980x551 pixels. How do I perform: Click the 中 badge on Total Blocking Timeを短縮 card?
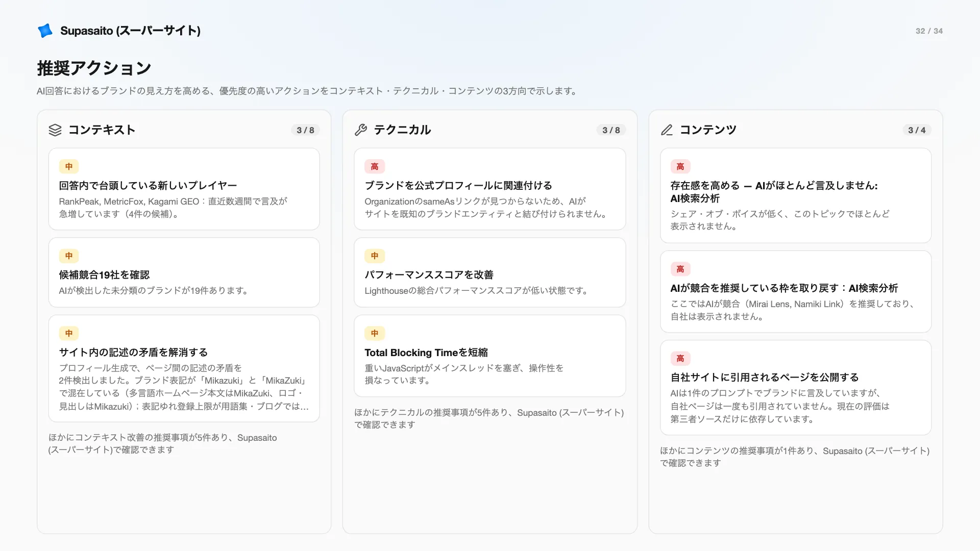[x=375, y=333]
